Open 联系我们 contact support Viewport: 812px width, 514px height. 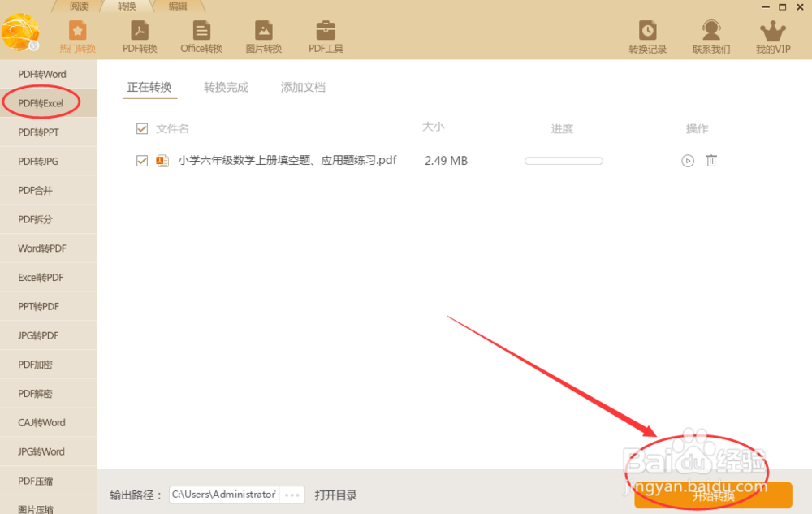711,37
